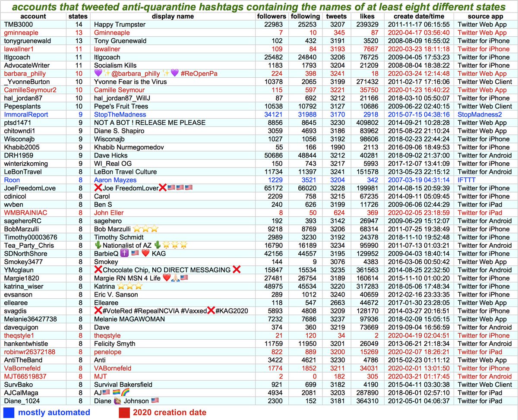Click the source app 'IFTTT'

tap(467, 180)
